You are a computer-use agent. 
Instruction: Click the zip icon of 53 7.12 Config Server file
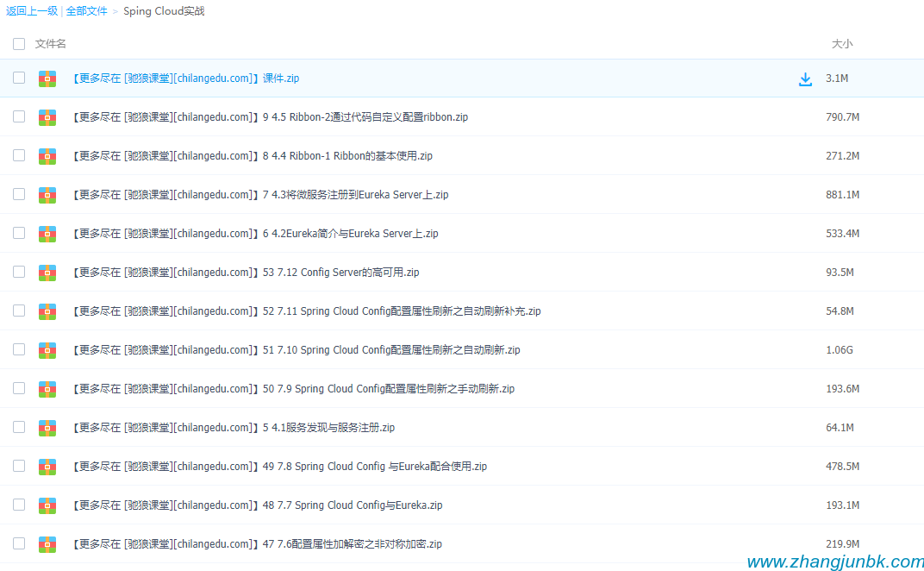coord(47,273)
